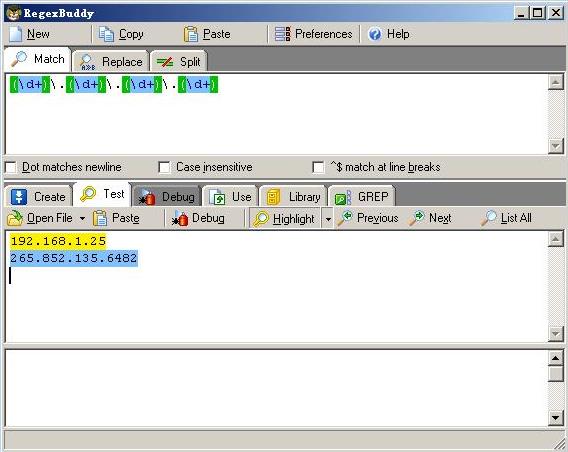568x452 pixels.
Task: Switch to the Replace tab
Action: pos(110,62)
